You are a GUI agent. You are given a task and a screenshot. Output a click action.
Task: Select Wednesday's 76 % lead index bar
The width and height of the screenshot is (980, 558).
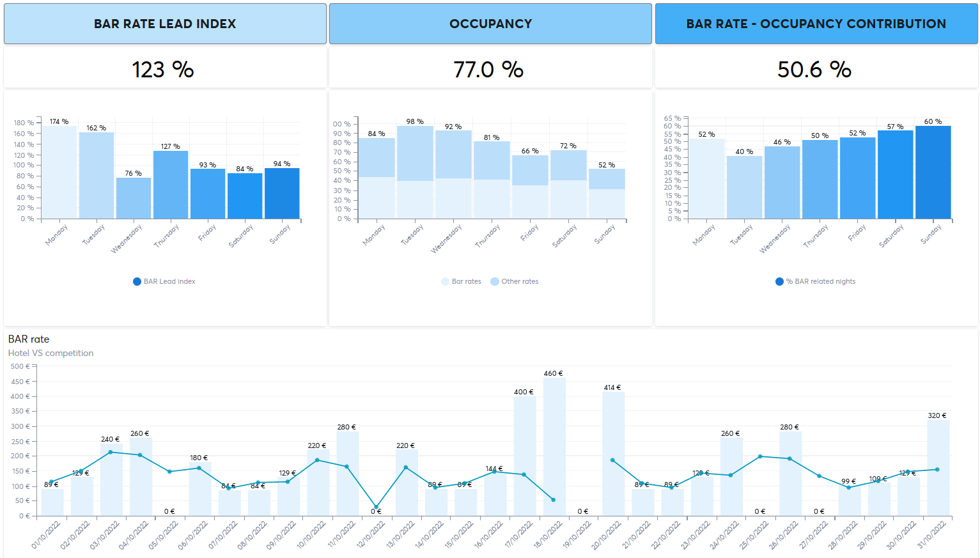(x=134, y=198)
